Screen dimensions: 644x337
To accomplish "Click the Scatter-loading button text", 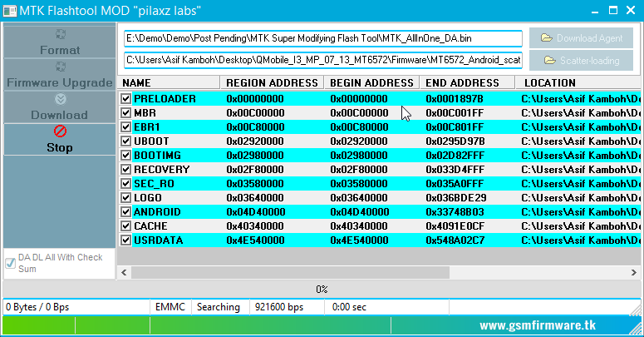I will tap(590, 61).
